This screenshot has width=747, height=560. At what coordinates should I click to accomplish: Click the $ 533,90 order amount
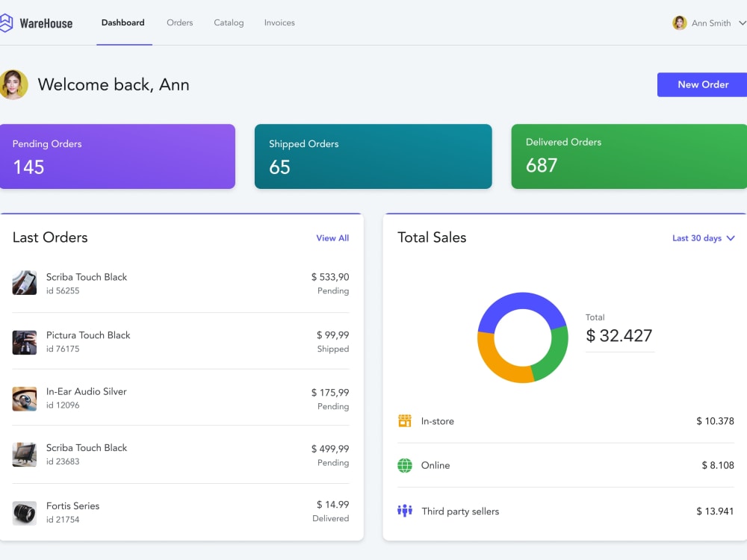coord(330,277)
